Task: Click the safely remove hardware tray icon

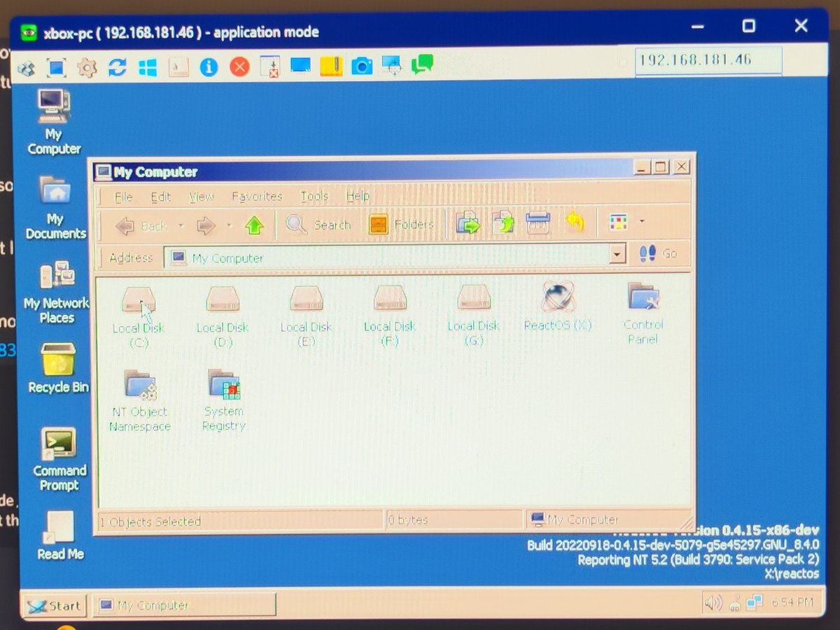Action: tap(734, 602)
